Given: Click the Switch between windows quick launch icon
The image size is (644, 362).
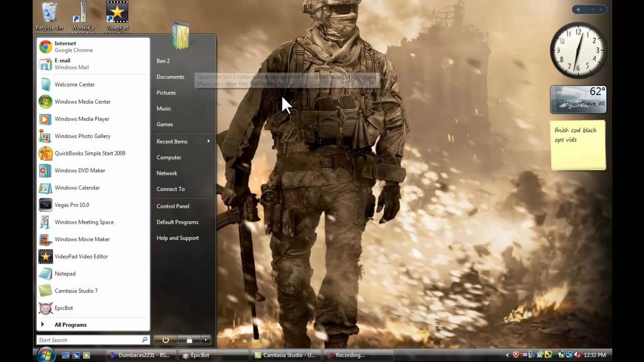Looking at the screenshot, I should [x=76, y=355].
